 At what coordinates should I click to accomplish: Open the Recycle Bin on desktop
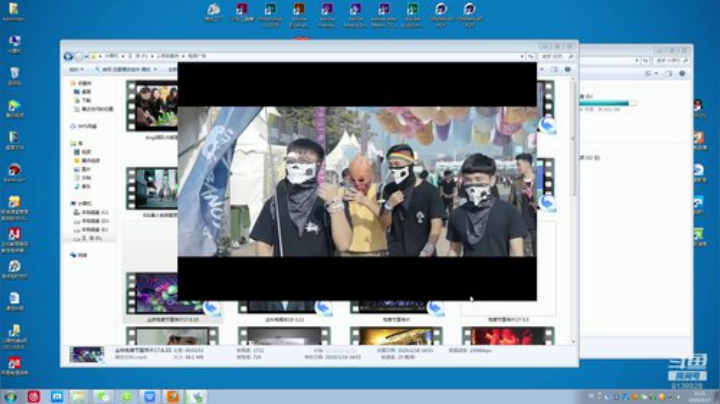click(14, 77)
